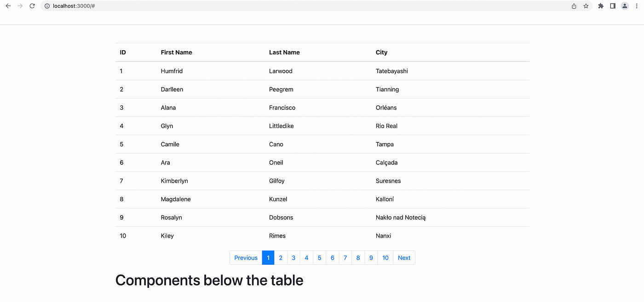Select page 5 in pagination
The height and width of the screenshot is (302, 644).
319,258
